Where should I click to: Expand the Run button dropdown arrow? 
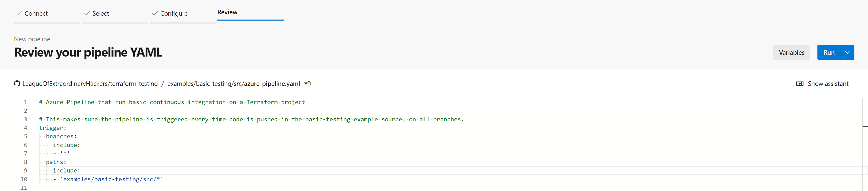(x=847, y=53)
